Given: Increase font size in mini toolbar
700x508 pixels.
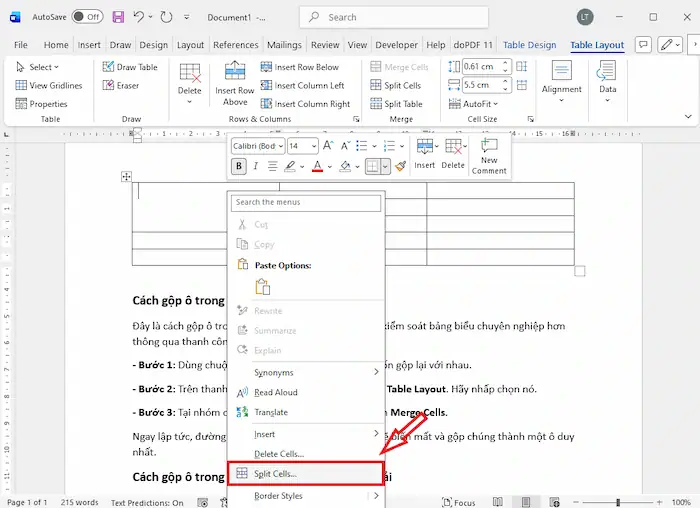Looking at the screenshot, I should [328, 146].
